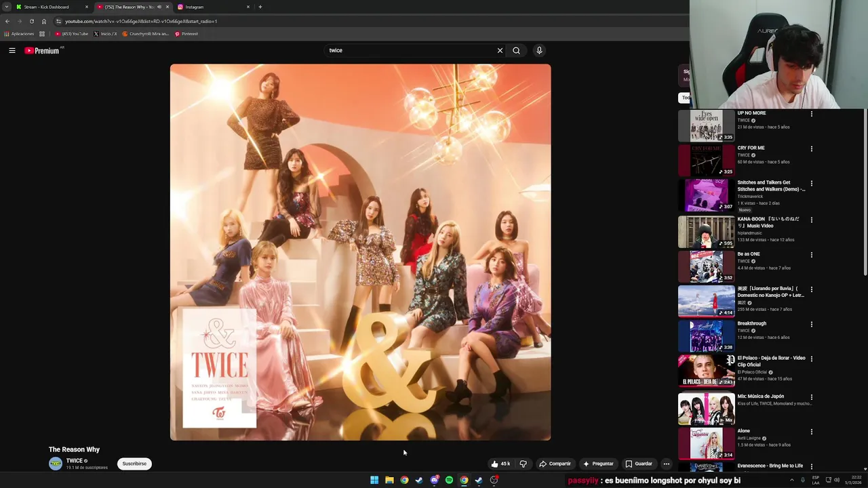
Task: Play KANA-BOON Music Video thumbnail
Action: [706, 232]
